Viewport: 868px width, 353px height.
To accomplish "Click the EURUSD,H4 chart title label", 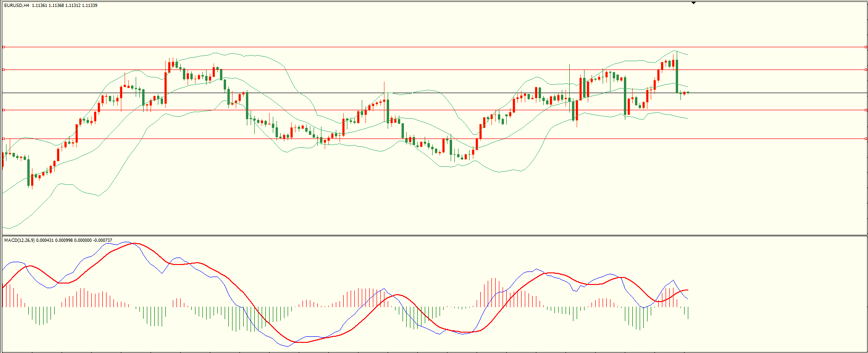I will (17, 6).
